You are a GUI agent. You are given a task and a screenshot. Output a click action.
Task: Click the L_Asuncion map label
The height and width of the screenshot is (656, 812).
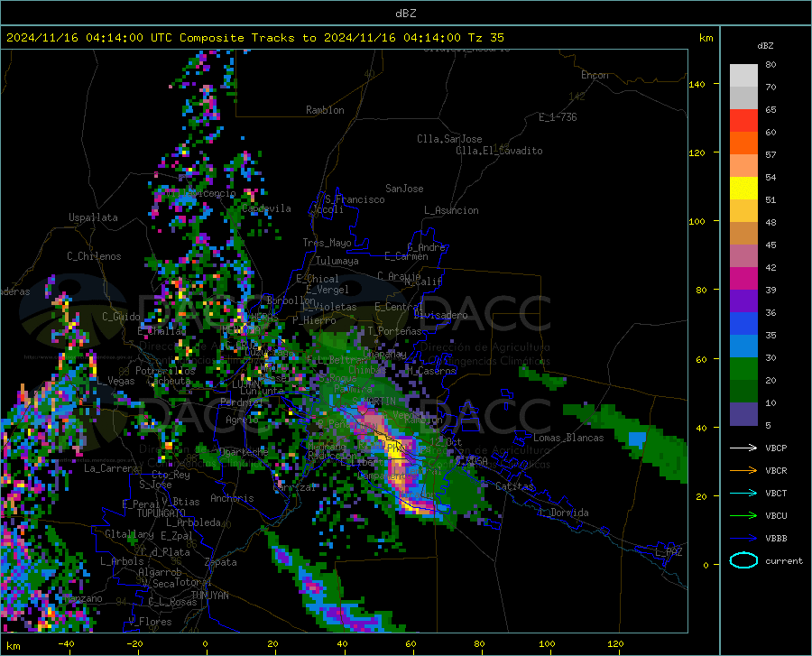[x=451, y=210]
